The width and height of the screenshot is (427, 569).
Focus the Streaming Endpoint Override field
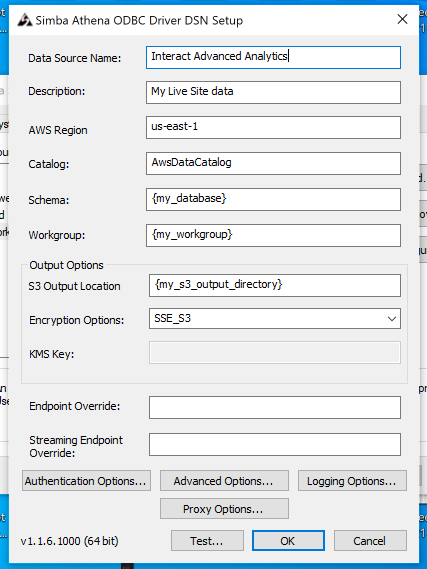(x=275, y=444)
